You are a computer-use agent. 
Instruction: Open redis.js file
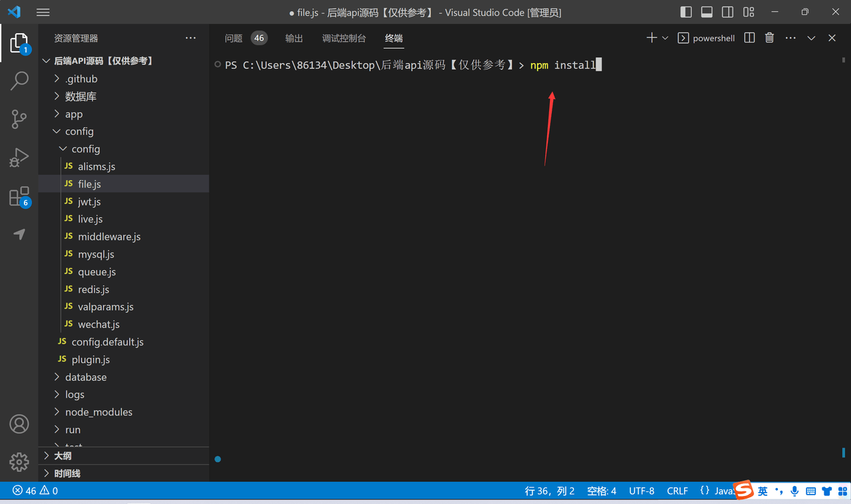[124, 289]
